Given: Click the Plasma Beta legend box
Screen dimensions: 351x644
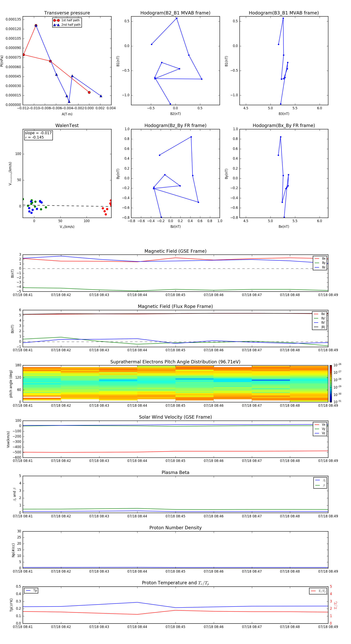Looking at the screenshot, I should coord(320,483).
